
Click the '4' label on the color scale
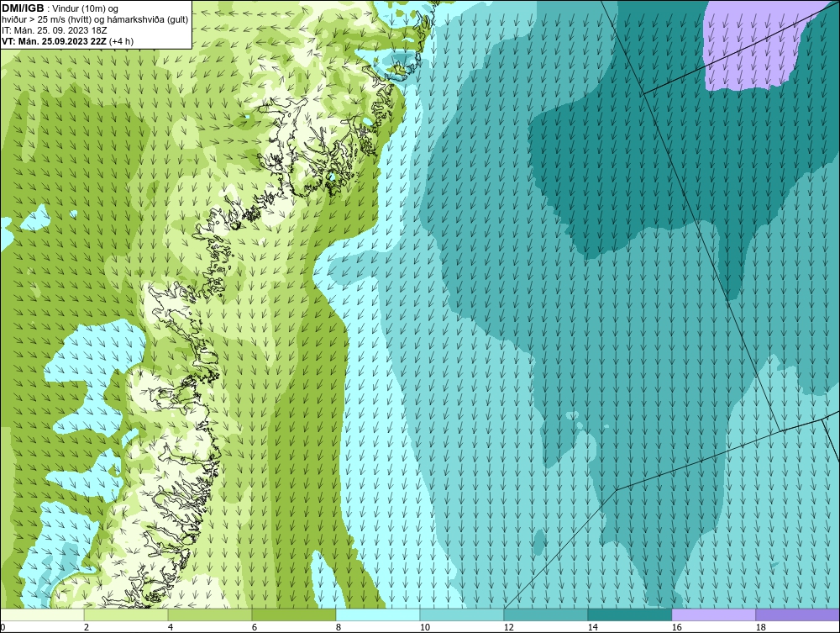point(171,627)
